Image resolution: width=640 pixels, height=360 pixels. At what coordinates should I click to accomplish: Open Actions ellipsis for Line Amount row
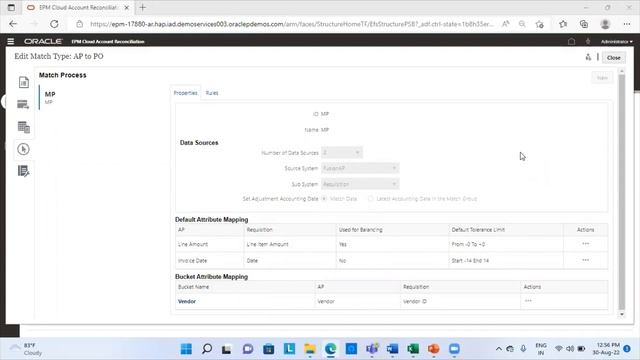[x=586, y=244]
